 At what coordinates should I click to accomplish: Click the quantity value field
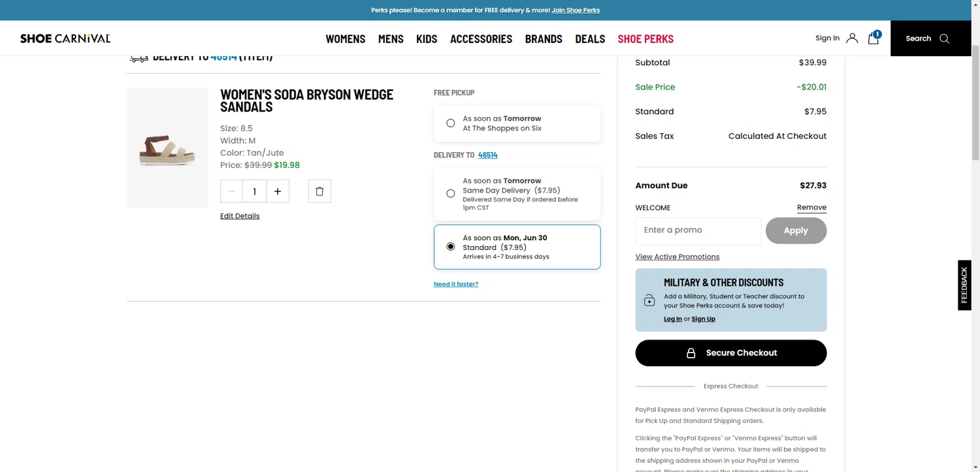click(255, 191)
